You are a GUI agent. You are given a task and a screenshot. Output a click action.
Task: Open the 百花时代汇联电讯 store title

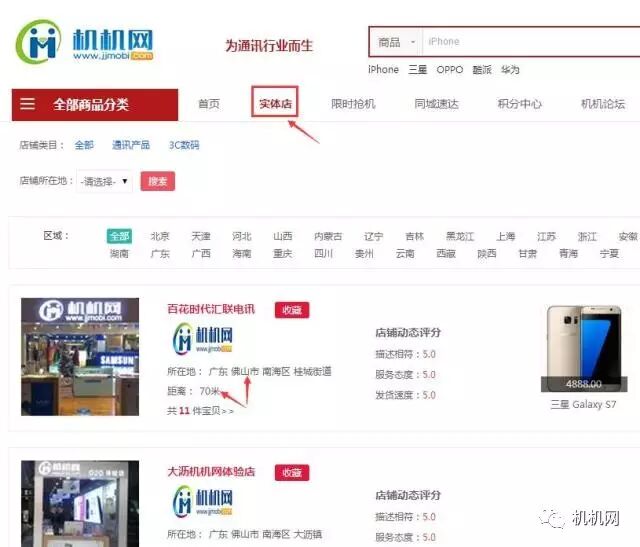(211, 309)
